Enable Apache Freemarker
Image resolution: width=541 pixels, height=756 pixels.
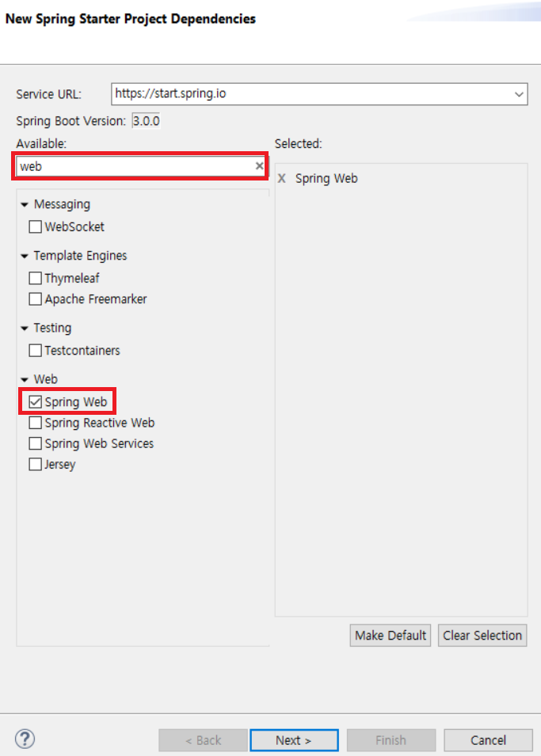click(35, 299)
